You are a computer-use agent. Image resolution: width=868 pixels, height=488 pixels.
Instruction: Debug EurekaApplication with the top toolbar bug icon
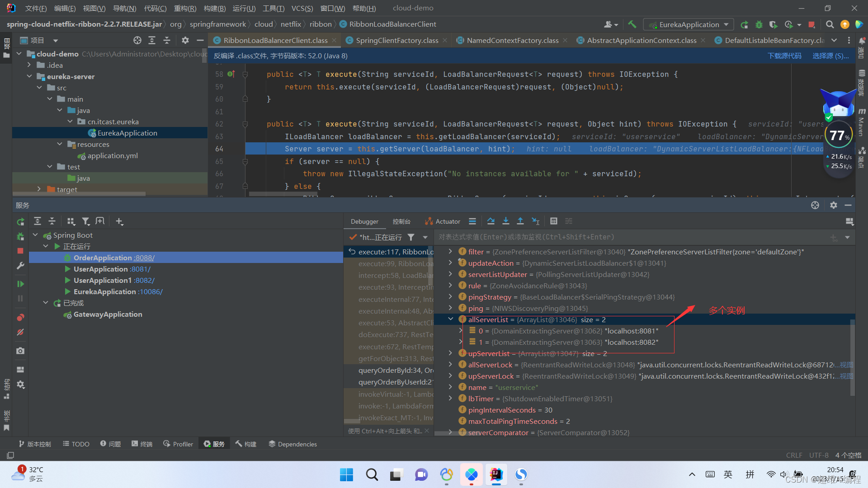point(759,24)
